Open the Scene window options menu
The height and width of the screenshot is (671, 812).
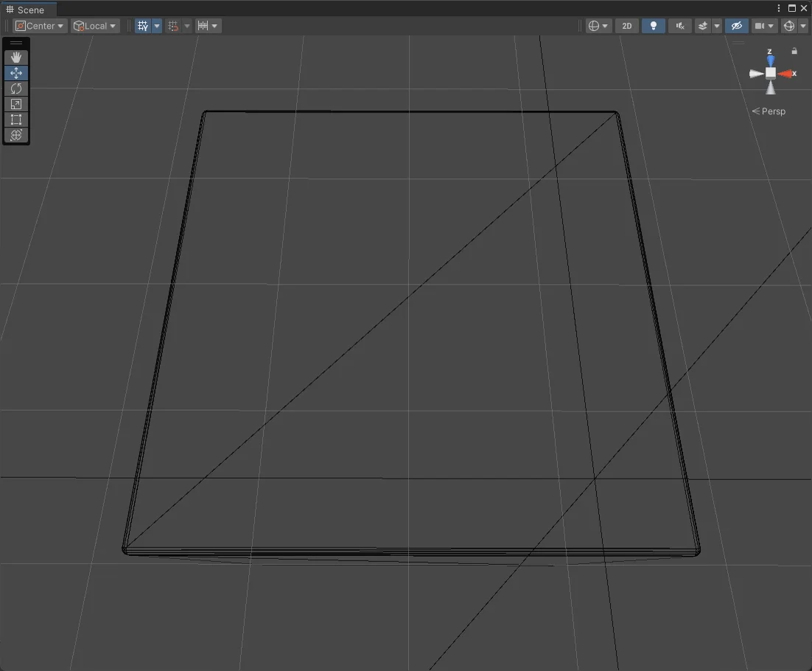pos(778,8)
